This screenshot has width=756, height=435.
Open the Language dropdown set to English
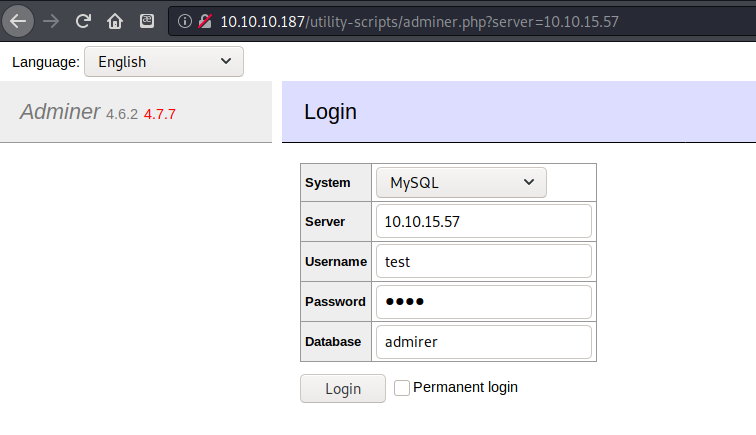coord(164,62)
